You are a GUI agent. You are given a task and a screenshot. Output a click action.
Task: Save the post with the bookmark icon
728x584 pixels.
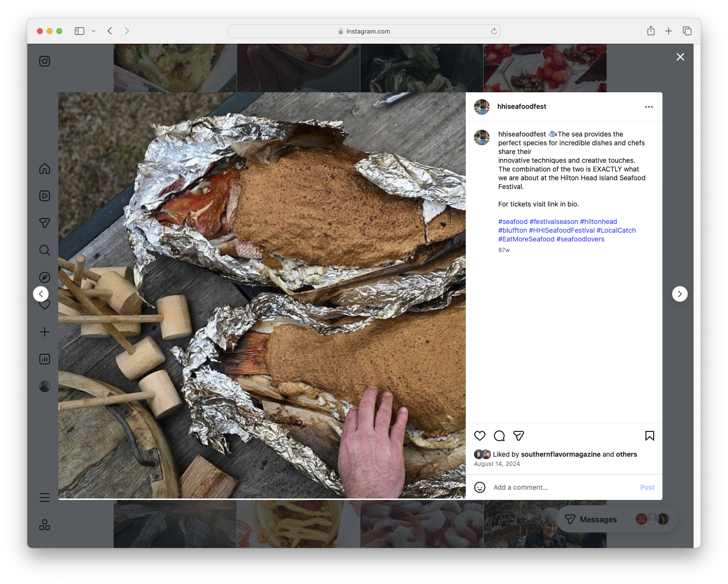(x=650, y=436)
